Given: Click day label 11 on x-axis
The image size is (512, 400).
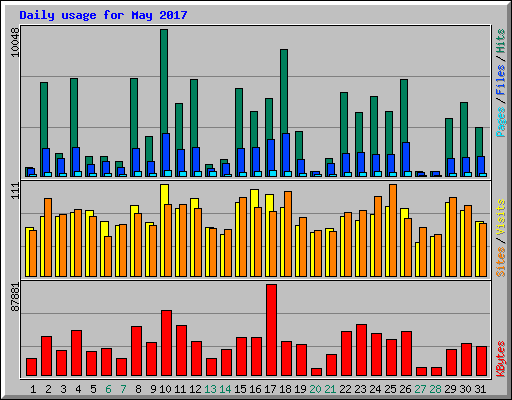Looking at the screenshot, I should click(180, 389).
